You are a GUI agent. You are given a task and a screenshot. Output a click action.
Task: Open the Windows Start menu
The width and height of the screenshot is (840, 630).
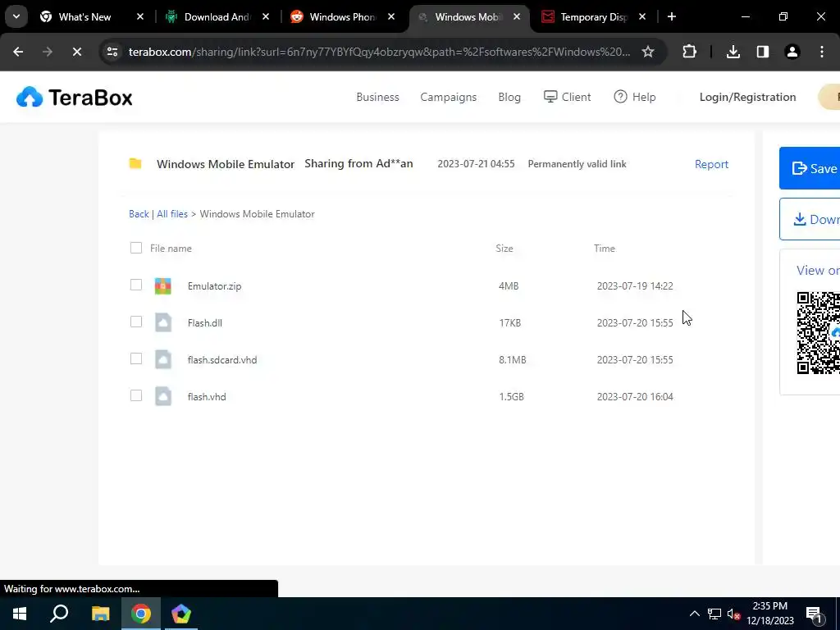click(20, 614)
